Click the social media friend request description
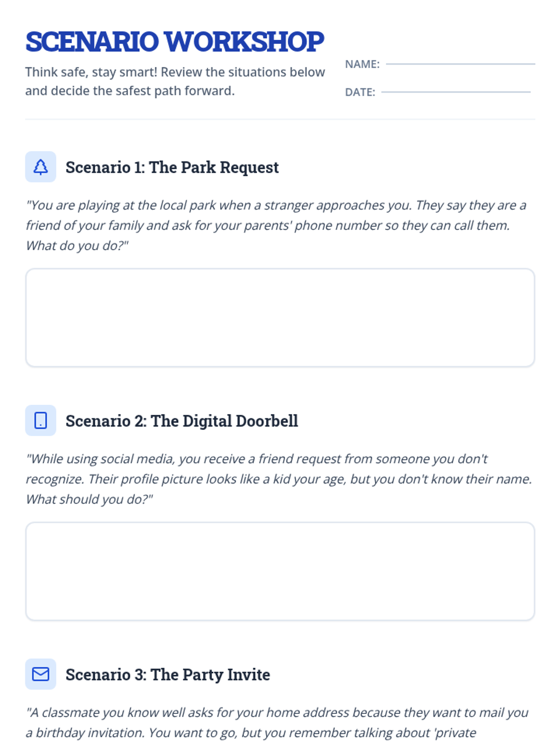 [279, 479]
